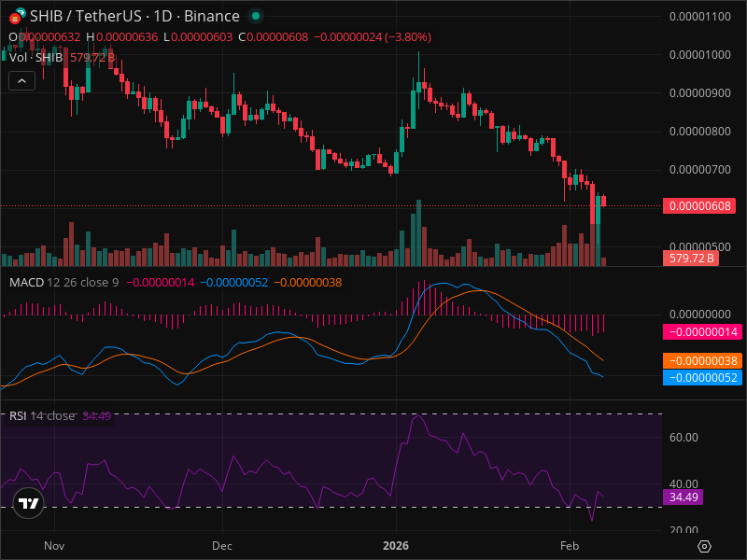Viewport: 747px width, 560px height.
Task: Click the MACD 12 26 close 9 label
Action: coord(63,283)
